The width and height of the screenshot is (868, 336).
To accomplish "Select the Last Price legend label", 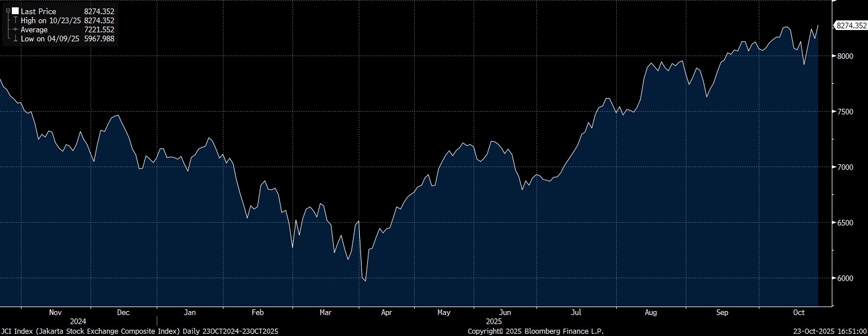I will (40, 11).
